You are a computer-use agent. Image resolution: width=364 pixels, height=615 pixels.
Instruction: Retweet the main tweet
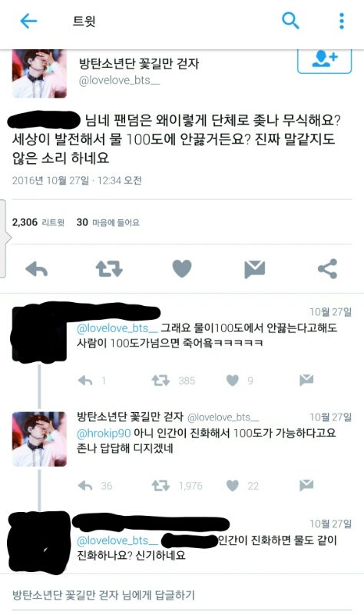point(109,269)
